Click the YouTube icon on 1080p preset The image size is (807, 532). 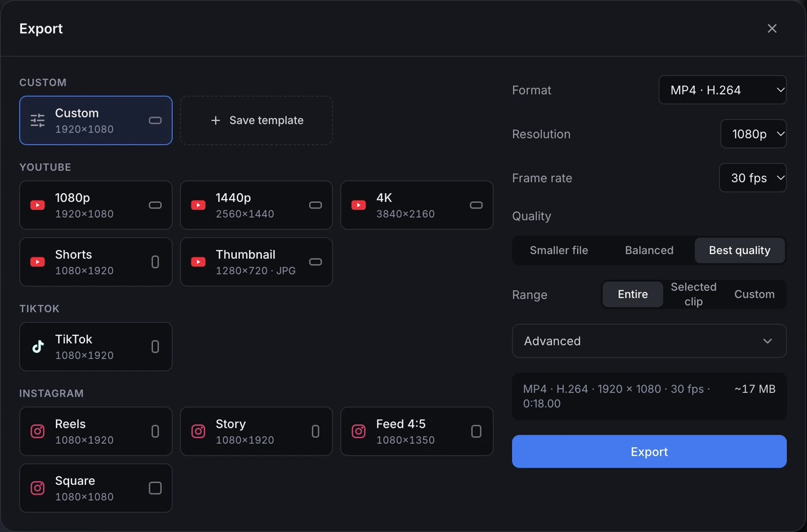37,205
